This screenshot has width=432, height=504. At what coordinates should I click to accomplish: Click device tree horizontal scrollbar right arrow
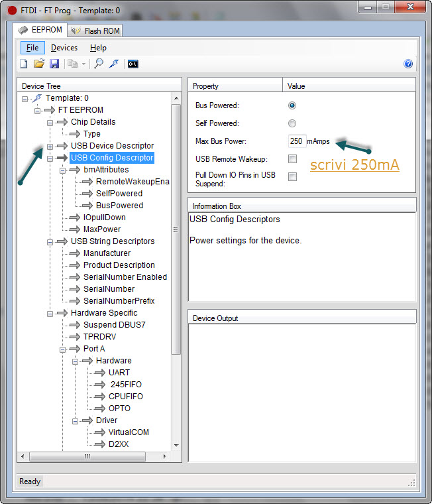[165, 456]
